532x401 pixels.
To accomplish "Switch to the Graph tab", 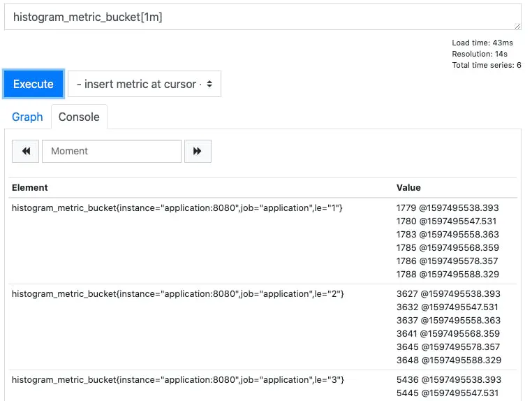I will pos(27,117).
